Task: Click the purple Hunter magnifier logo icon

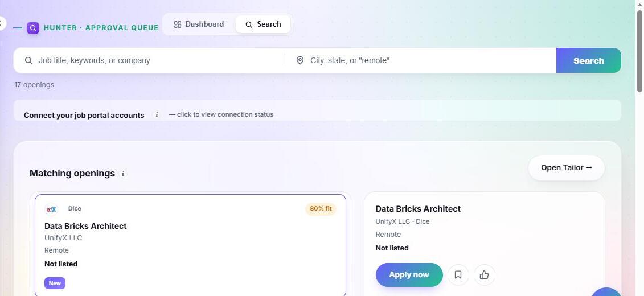Action: (33, 28)
